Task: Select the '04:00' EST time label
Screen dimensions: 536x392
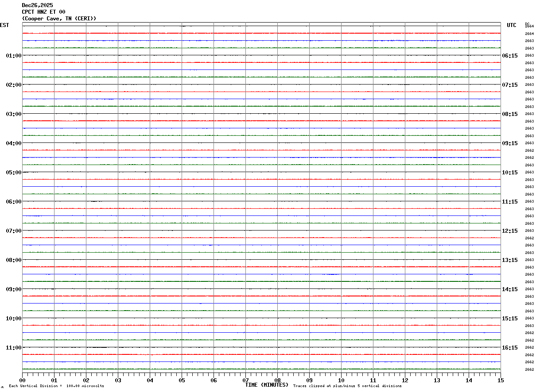Action: point(14,143)
